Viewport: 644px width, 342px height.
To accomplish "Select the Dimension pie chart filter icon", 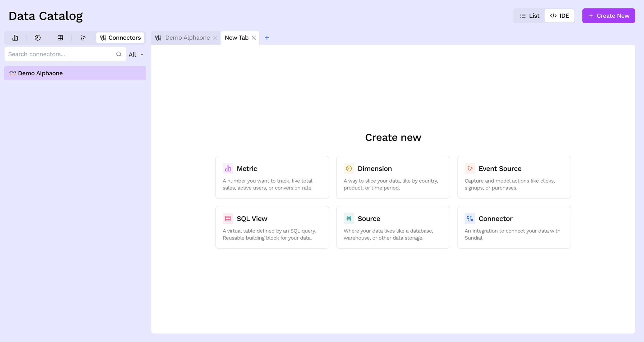I will click(x=38, y=37).
